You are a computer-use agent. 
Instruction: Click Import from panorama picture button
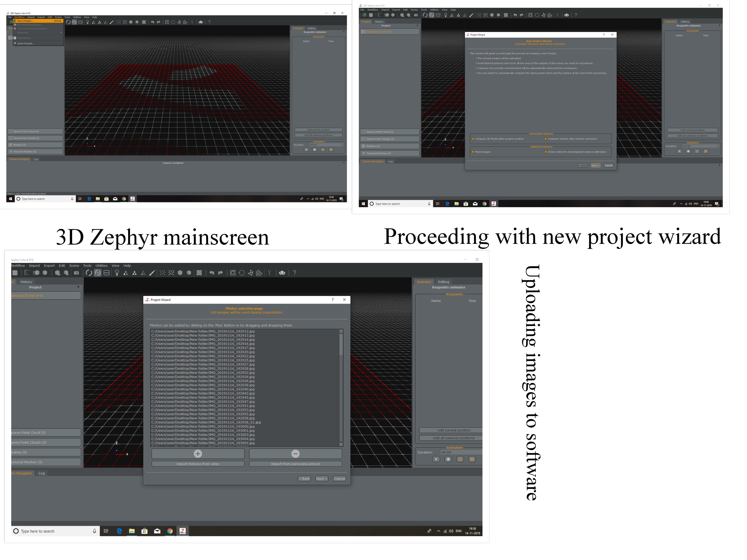coord(295,464)
